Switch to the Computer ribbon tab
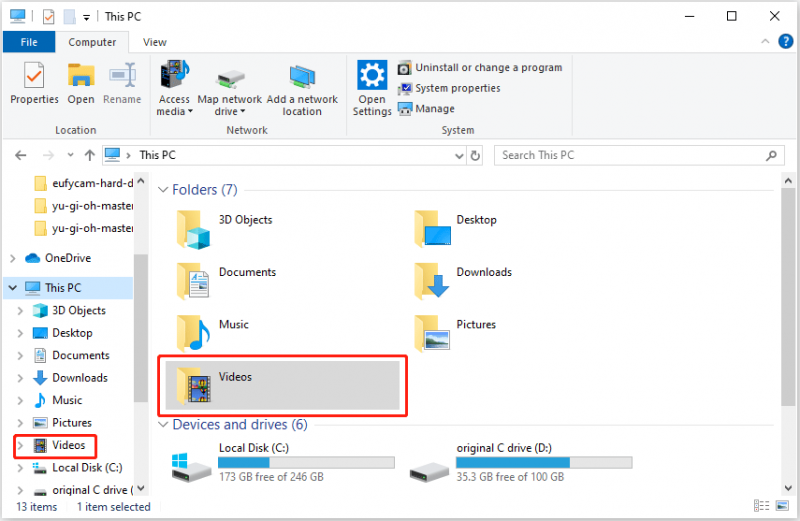 pyautogui.click(x=92, y=42)
